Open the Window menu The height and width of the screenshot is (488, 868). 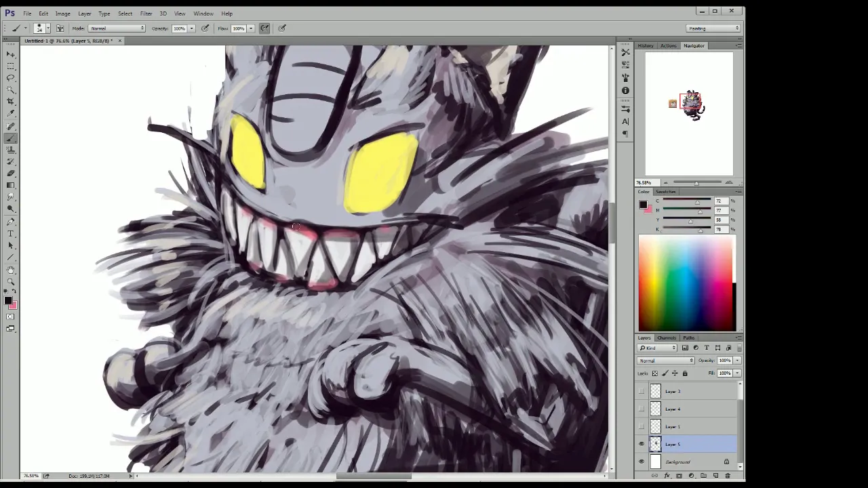pyautogui.click(x=203, y=14)
